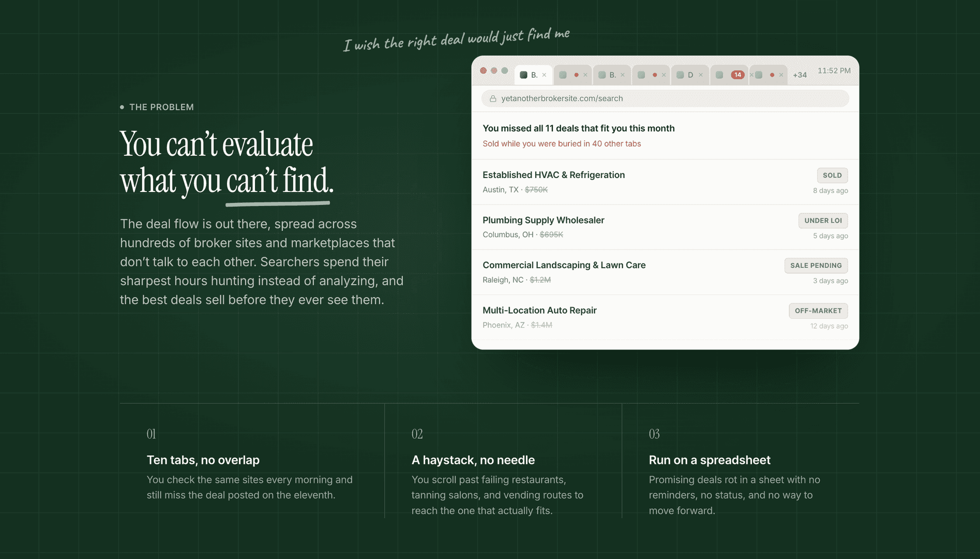Viewport: 980px width, 559px height.
Task: Click the headline 'You can't evaluate what you can't find.'
Action: point(227,162)
